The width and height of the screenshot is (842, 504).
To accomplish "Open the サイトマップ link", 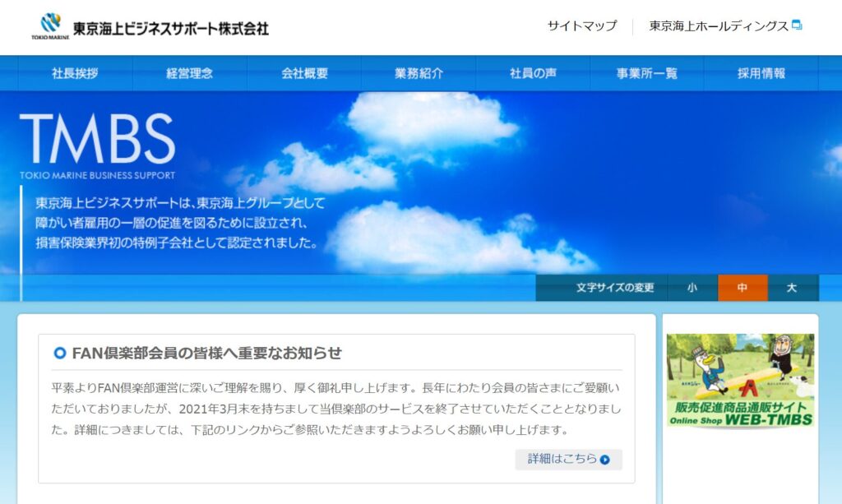I will coord(581,26).
